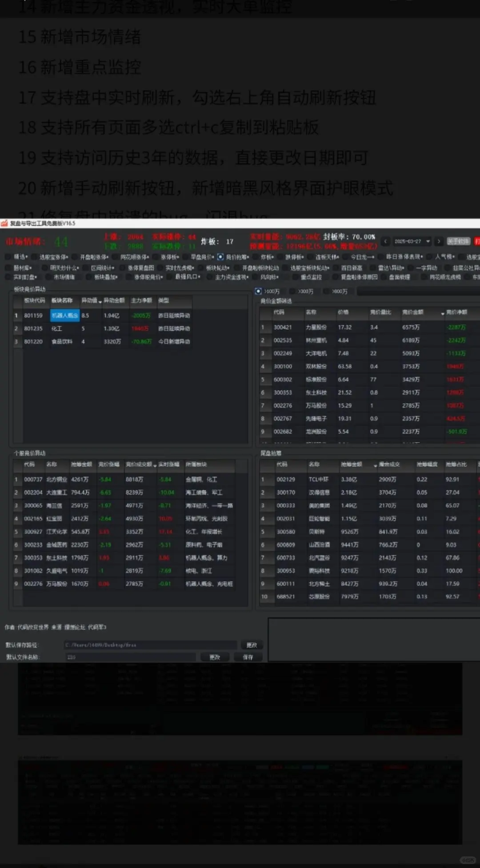Select the 实时盯盘 radio option
This screenshot has width=480, height=868.
22,277
